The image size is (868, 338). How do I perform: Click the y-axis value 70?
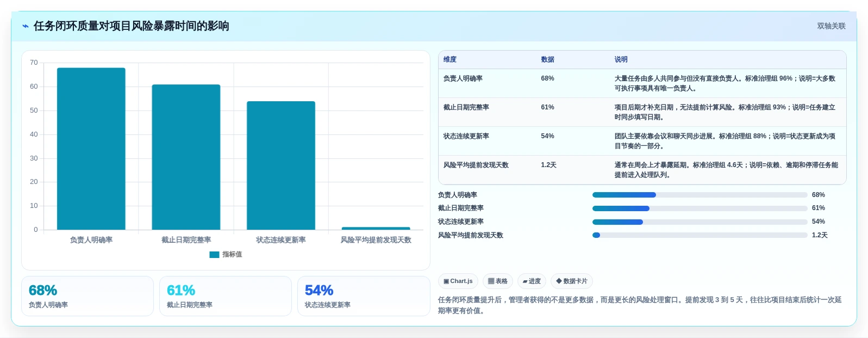(x=34, y=63)
